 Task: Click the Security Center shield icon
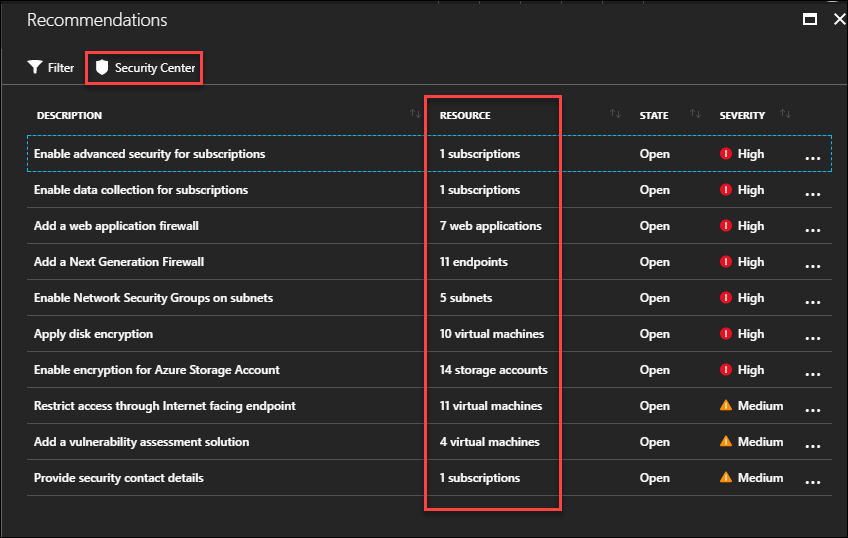[x=102, y=67]
